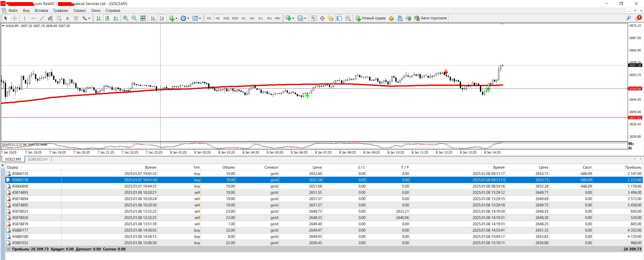Switch to the EURUSD,H1 chart tab

click(38, 159)
